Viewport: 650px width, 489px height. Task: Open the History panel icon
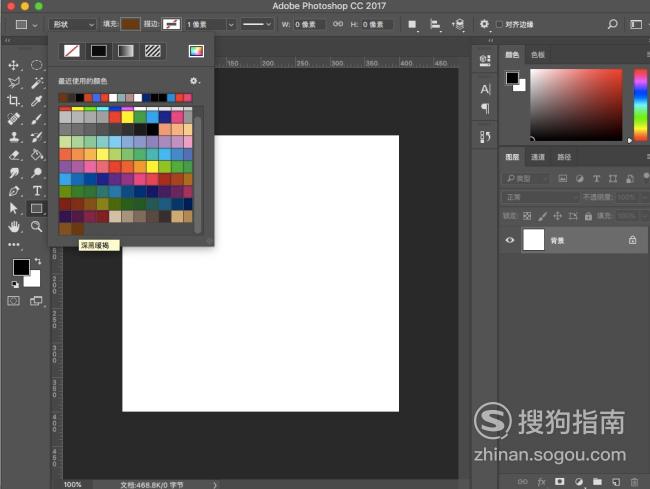tap(485, 137)
